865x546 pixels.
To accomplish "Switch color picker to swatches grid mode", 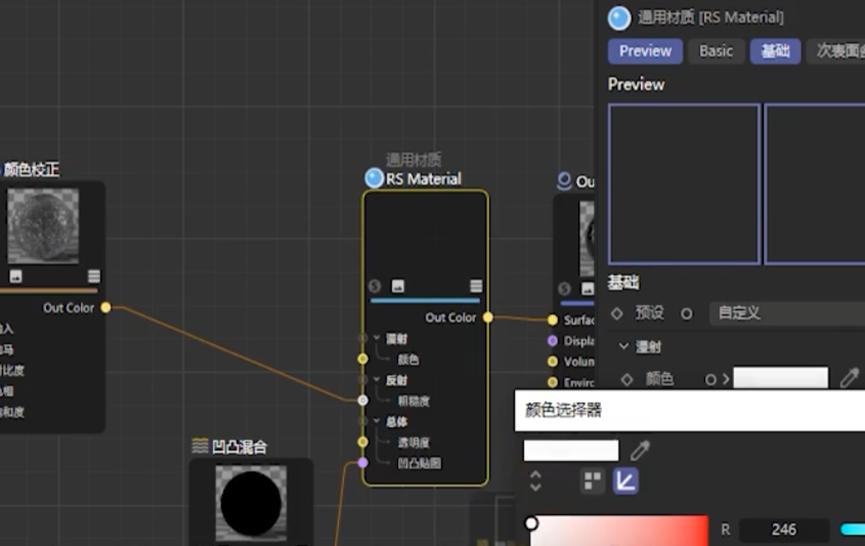I will 593,481.
